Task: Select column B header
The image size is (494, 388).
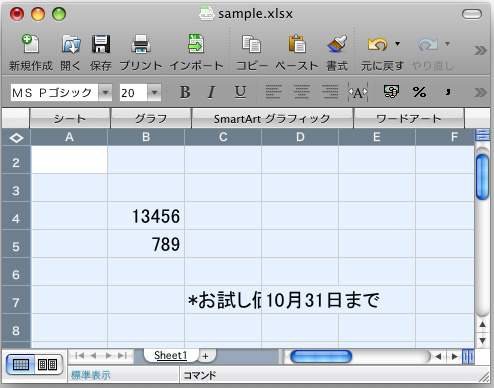Action: [146, 137]
